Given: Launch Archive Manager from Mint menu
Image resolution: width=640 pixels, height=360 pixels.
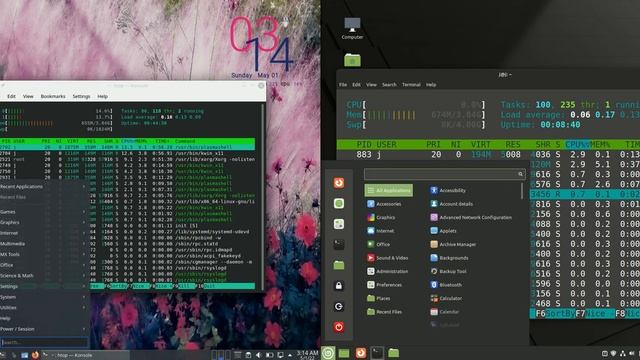Looking at the screenshot, I should (x=453, y=244).
